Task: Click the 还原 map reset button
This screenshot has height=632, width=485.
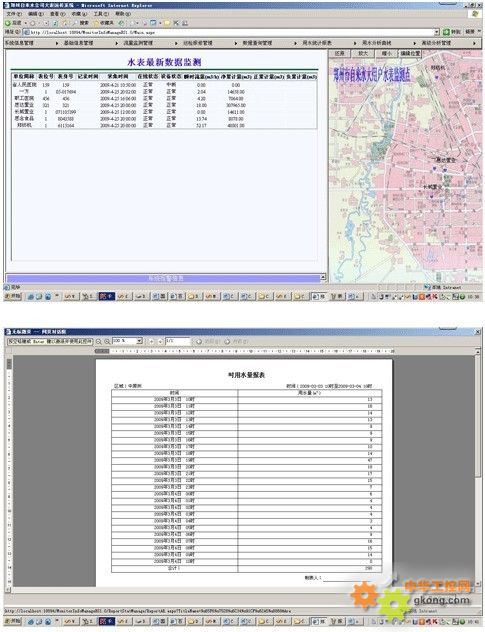Action: (x=340, y=54)
